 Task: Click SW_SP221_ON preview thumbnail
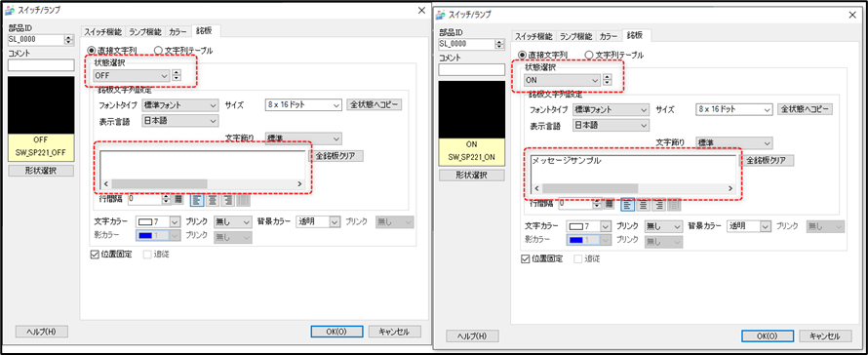click(x=472, y=124)
